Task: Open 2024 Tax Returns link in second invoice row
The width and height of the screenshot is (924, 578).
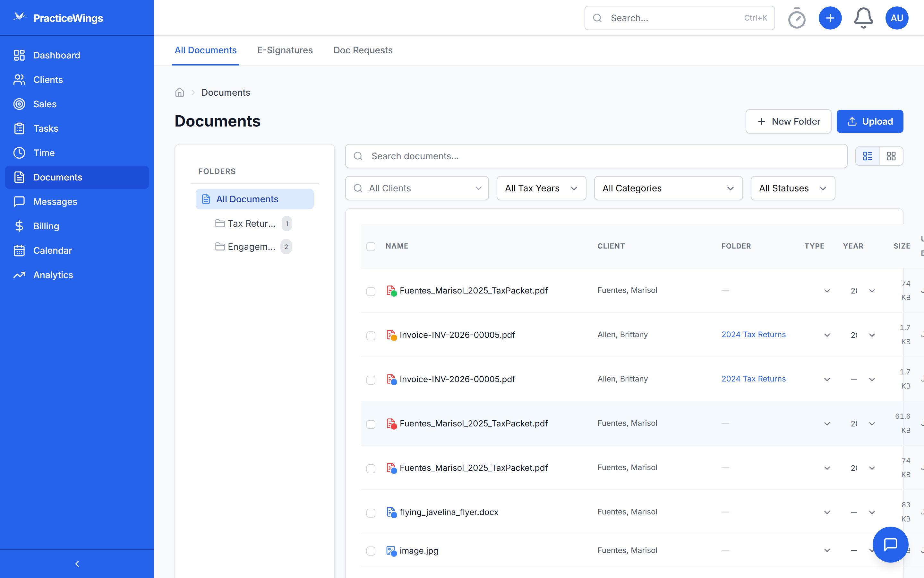Action: click(x=753, y=379)
